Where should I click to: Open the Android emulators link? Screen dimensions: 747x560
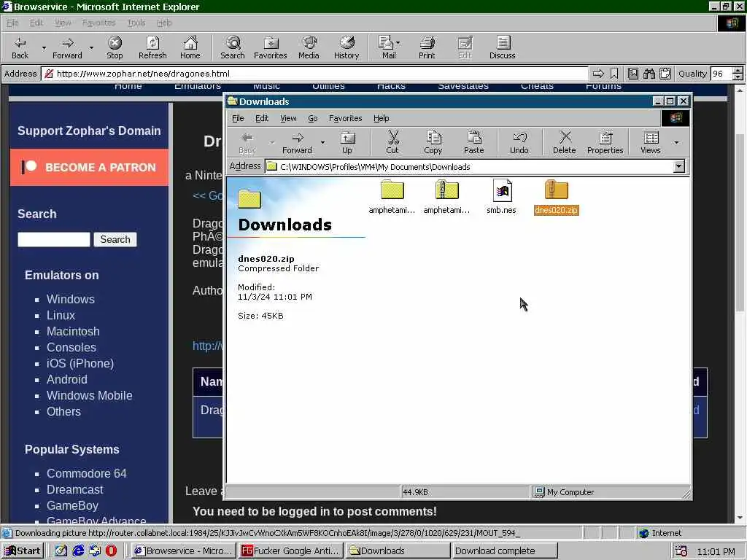pyautogui.click(x=66, y=379)
